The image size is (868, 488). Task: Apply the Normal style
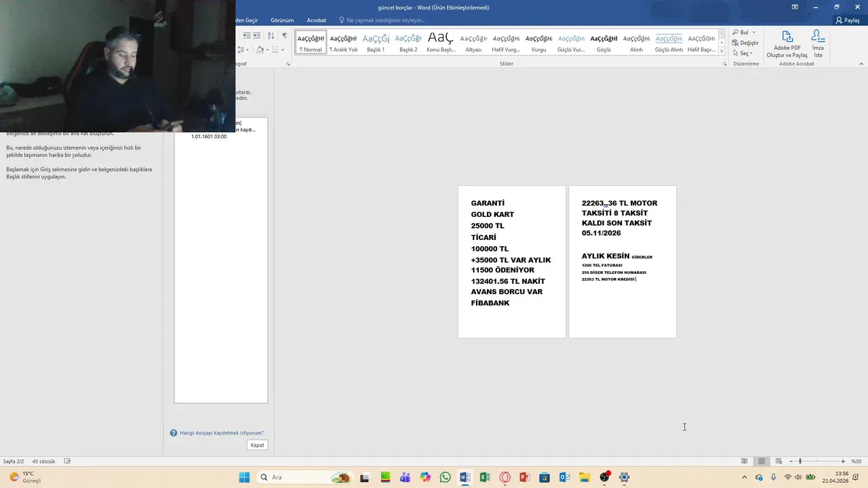coord(311,42)
